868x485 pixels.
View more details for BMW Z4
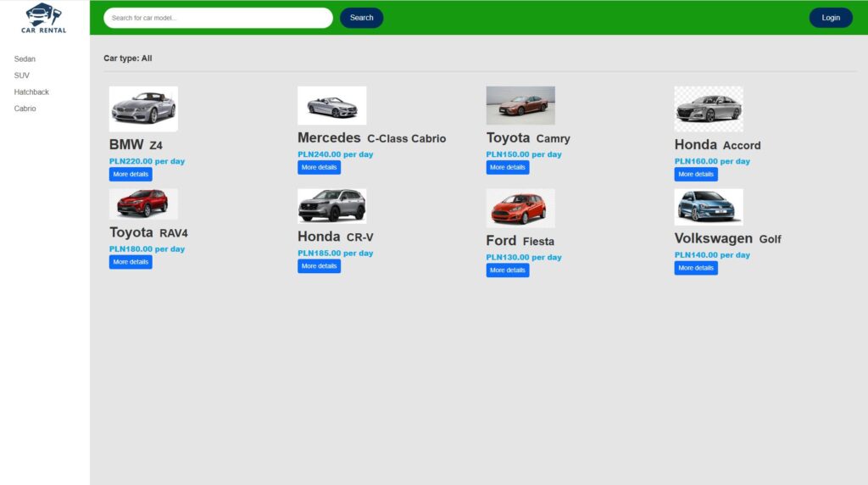click(x=131, y=175)
